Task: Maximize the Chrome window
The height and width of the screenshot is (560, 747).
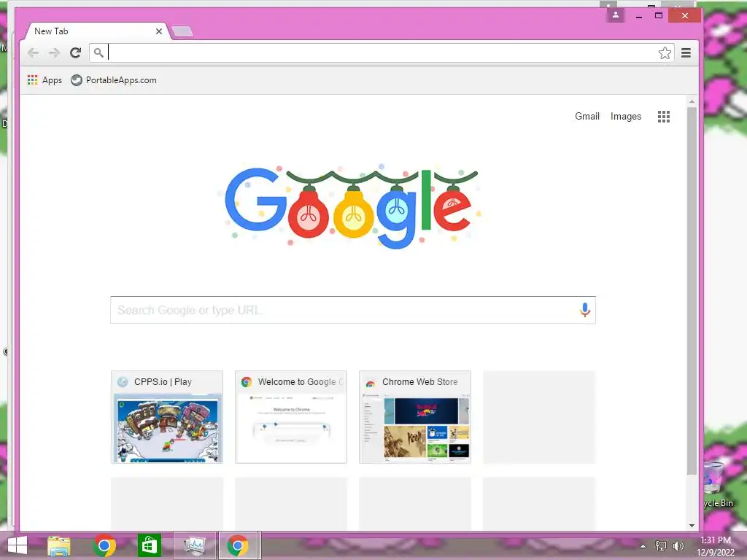Action: [x=659, y=16]
